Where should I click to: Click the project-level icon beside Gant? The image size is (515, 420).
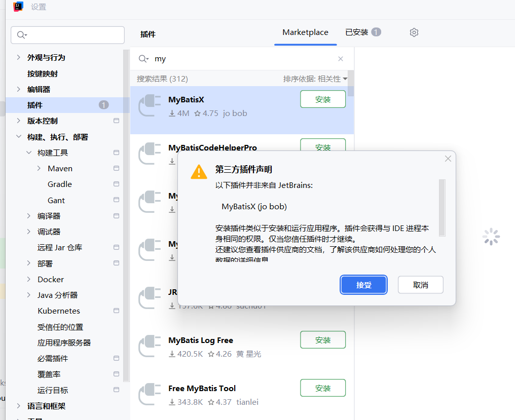[116, 200]
